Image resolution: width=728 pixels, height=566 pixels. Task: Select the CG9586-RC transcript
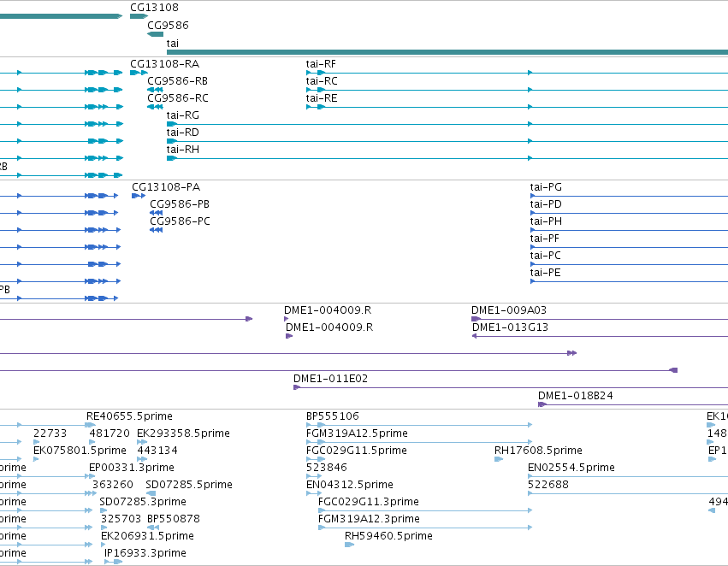point(178,97)
